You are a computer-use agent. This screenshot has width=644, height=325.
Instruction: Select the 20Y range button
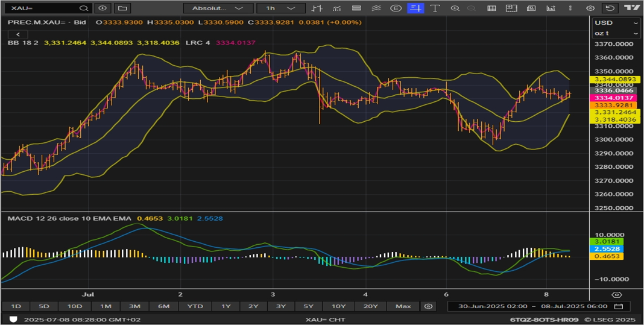tap(370, 306)
